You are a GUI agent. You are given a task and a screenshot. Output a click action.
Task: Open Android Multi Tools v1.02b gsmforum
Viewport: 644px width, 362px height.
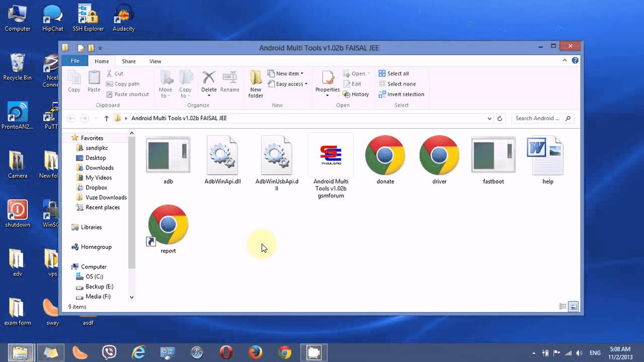pyautogui.click(x=331, y=156)
